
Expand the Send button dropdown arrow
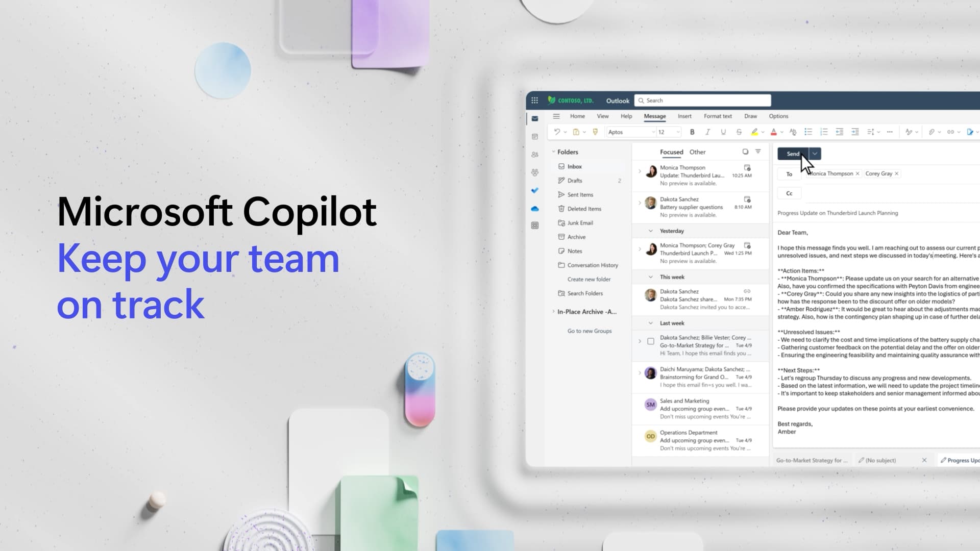coord(815,154)
